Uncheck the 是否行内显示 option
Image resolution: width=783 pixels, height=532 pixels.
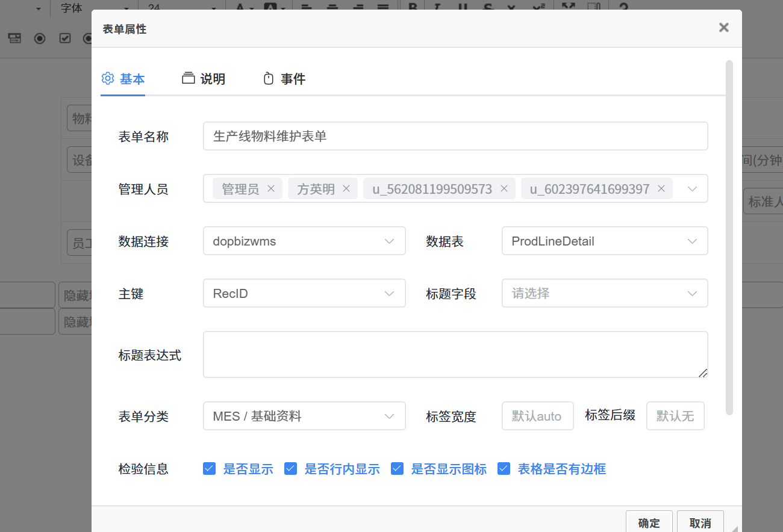coord(291,469)
